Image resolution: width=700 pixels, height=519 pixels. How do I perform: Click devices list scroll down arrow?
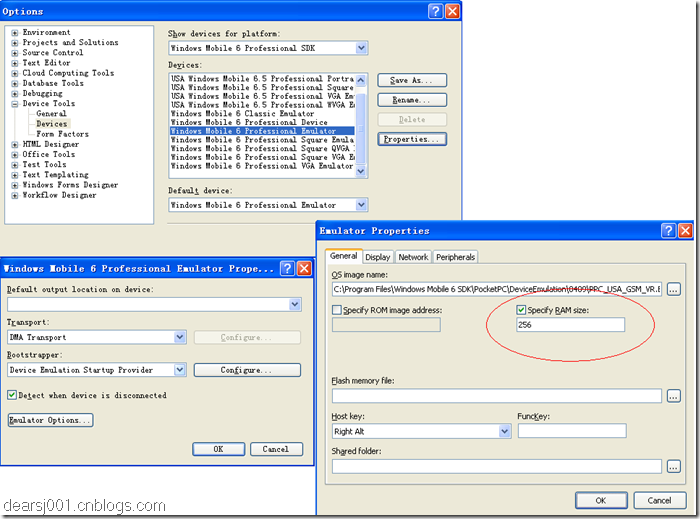(361, 170)
